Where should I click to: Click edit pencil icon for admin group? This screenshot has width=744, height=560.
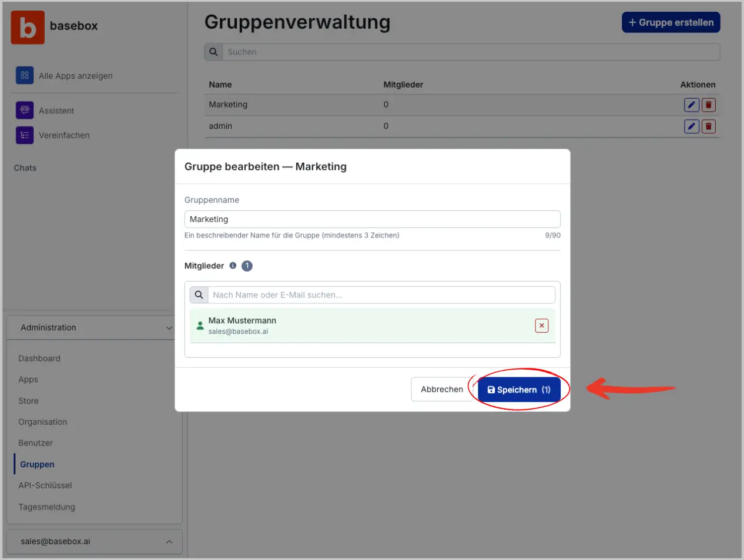click(x=691, y=126)
